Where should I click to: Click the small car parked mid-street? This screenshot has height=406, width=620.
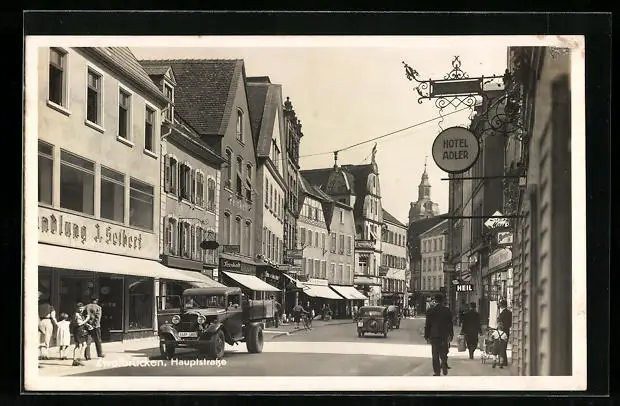pos(372,320)
